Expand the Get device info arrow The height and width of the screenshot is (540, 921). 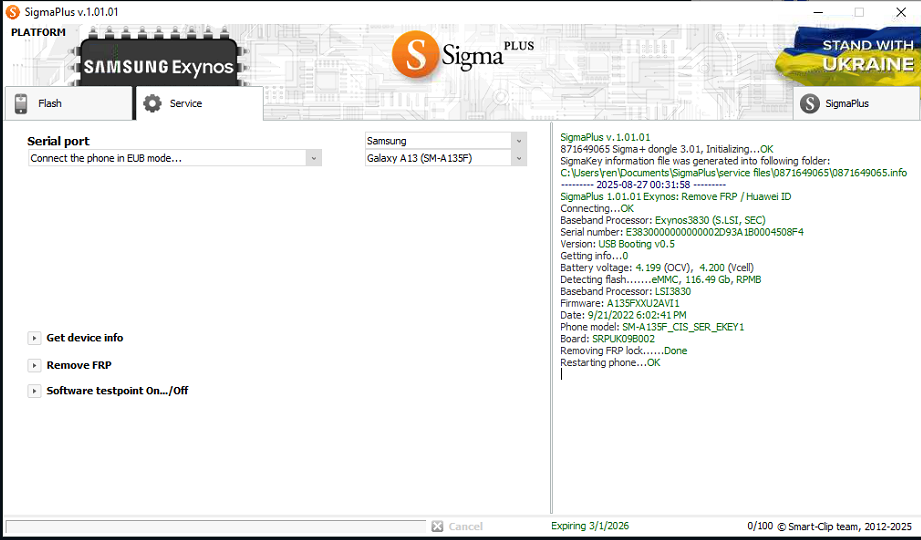pos(34,338)
